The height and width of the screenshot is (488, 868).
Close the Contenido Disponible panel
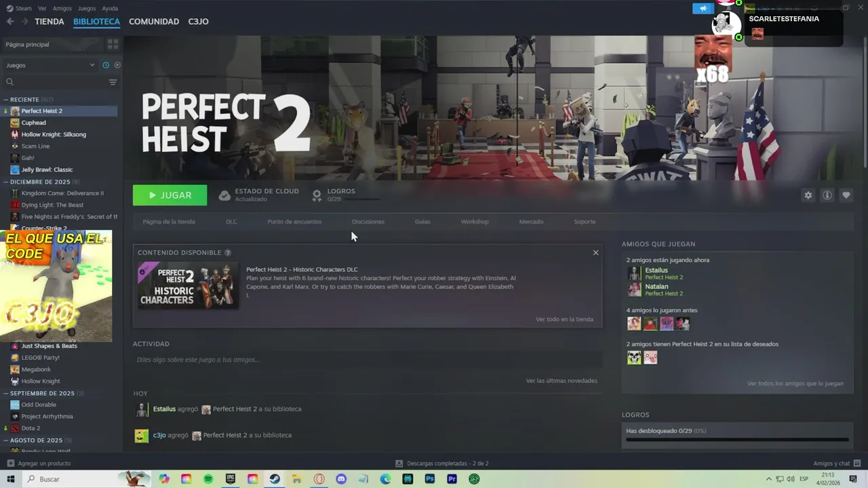point(595,253)
